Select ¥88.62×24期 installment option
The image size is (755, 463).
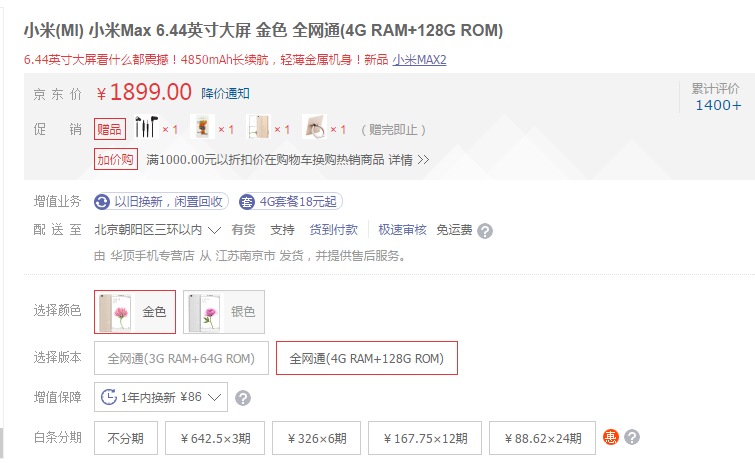(x=542, y=438)
